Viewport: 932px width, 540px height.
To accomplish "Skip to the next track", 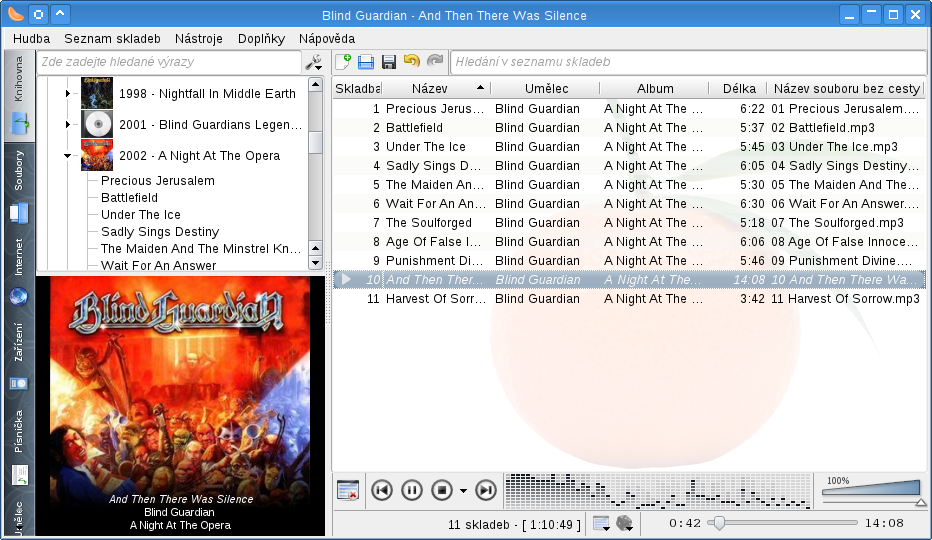I will 486,490.
